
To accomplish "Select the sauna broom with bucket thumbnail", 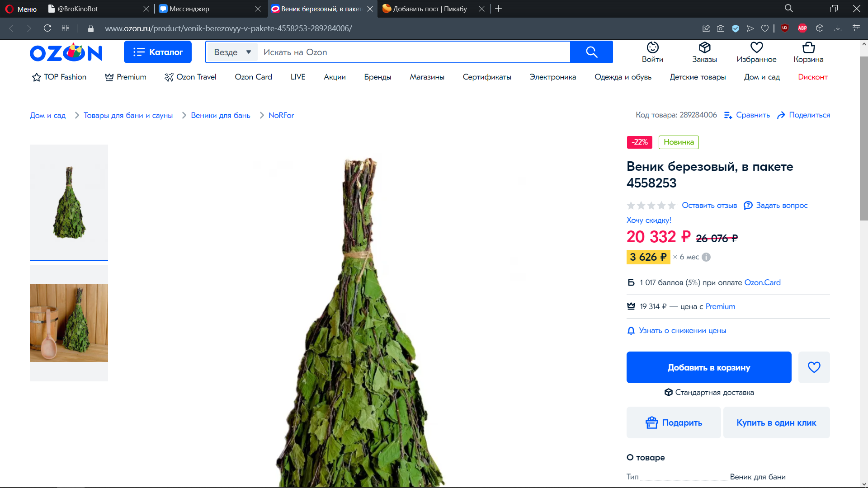I will point(69,323).
